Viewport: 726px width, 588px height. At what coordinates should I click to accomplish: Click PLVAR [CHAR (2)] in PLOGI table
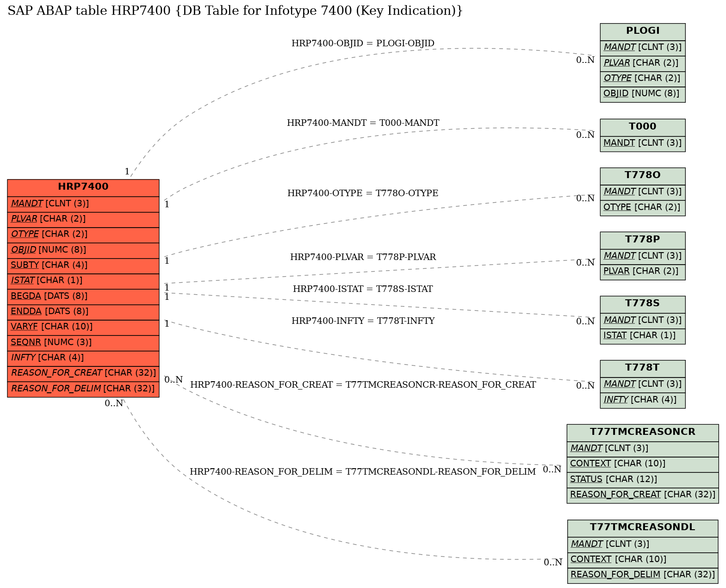coord(643,63)
